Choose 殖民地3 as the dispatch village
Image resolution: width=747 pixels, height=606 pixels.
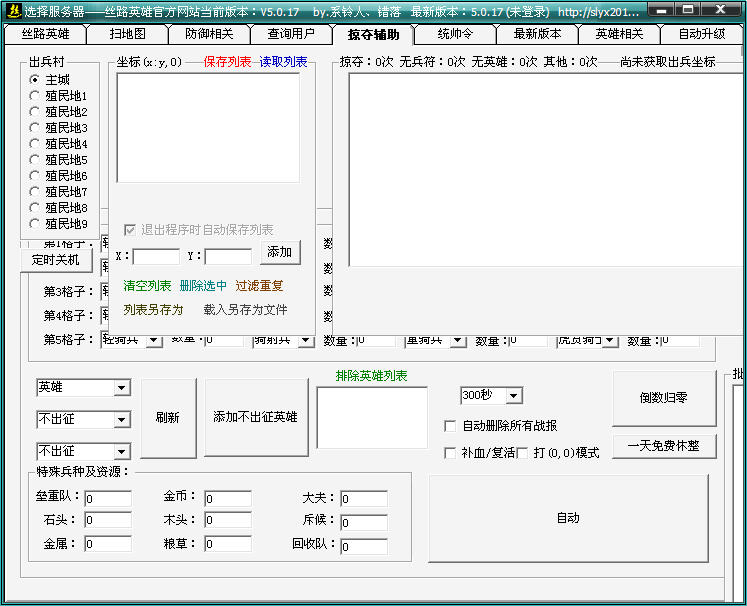click(x=35, y=128)
